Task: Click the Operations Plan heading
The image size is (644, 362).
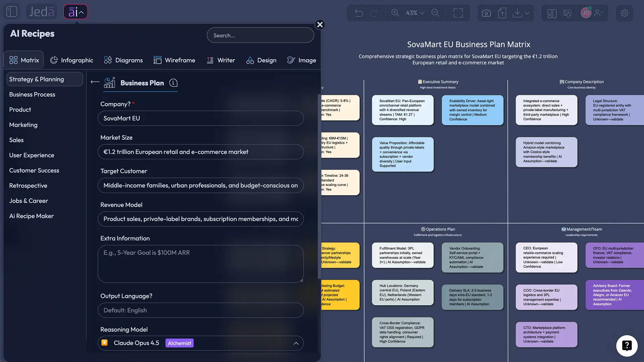Action: pyautogui.click(x=438, y=229)
